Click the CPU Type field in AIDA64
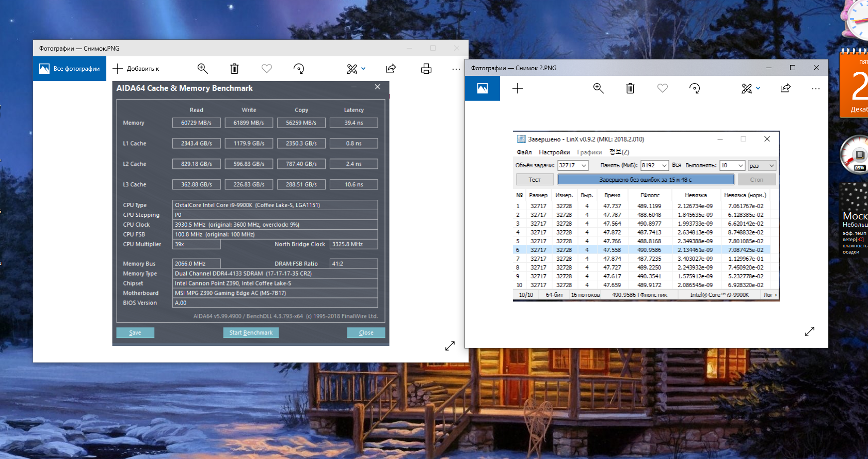 click(x=275, y=205)
